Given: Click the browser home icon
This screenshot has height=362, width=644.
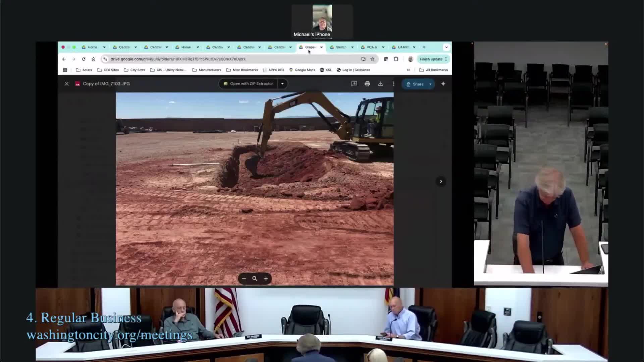Looking at the screenshot, I should (93, 59).
